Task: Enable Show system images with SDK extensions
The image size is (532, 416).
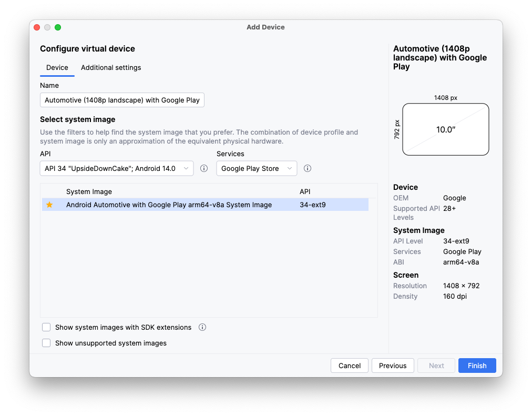Action: (46, 327)
